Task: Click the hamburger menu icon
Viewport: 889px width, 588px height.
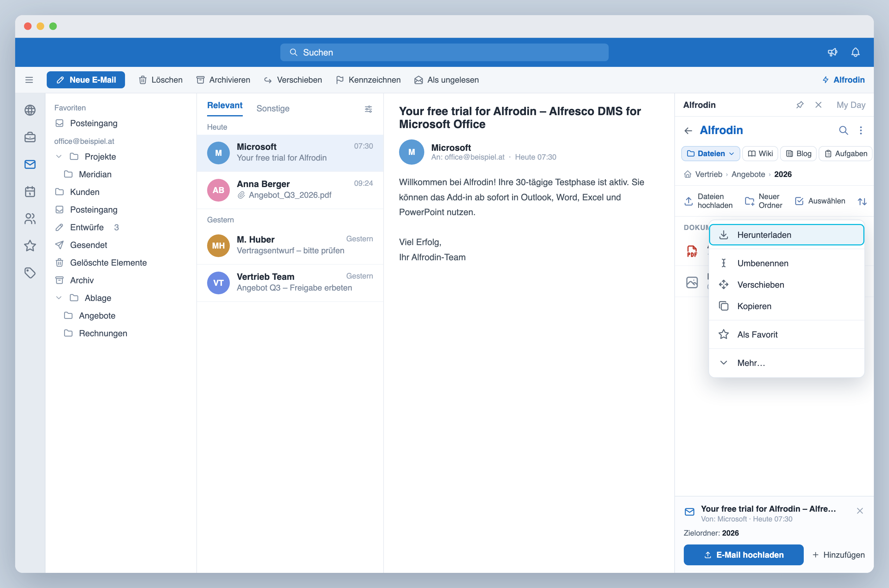Action: tap(29, 80)
